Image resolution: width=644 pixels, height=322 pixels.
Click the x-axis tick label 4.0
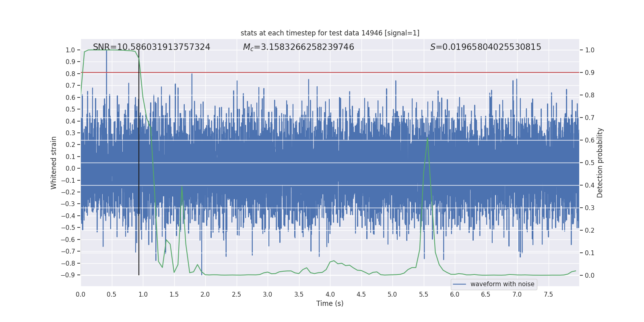click(330, 295)
